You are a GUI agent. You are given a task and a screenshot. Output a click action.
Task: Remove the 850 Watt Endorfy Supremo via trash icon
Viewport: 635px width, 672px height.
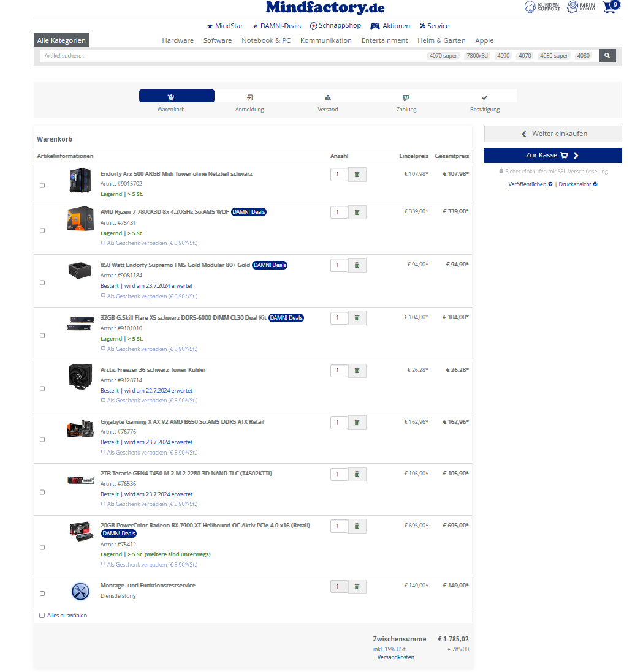click(357, 265)
